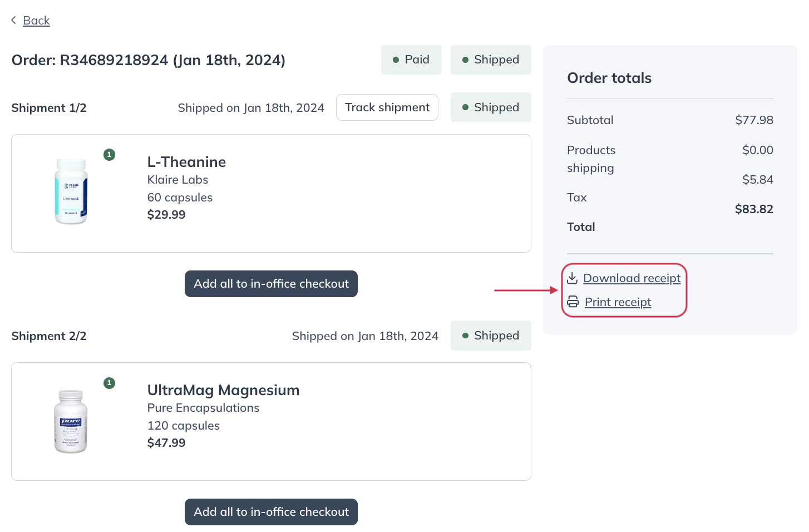The image size is (809, 532).
Task: Click the download icon beside Download receipt
Action: click(572, 278)
